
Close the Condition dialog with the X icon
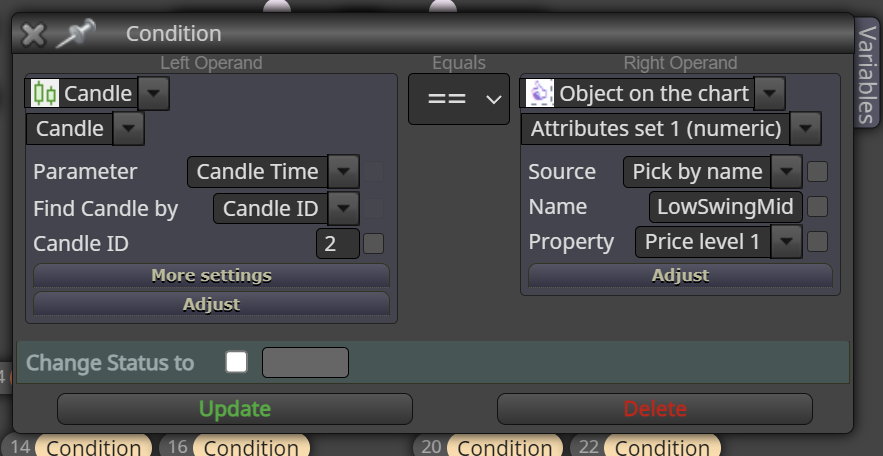pos(33,34)
